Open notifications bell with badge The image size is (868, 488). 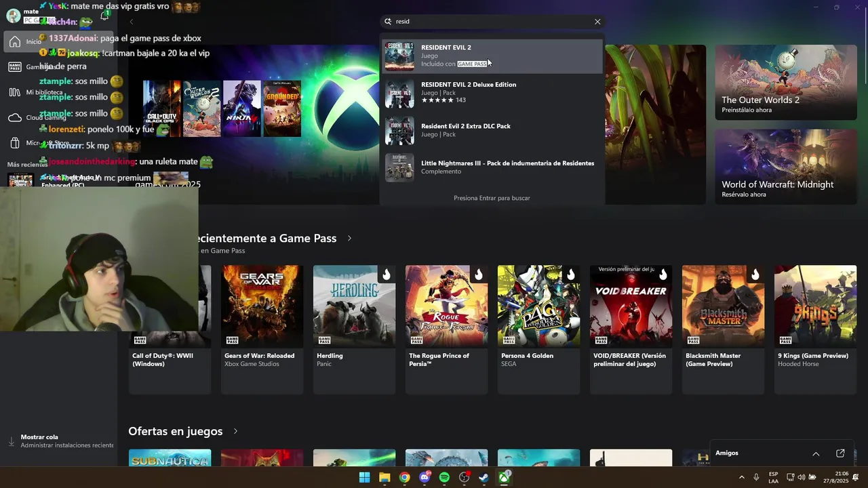(x=104, y=15)
